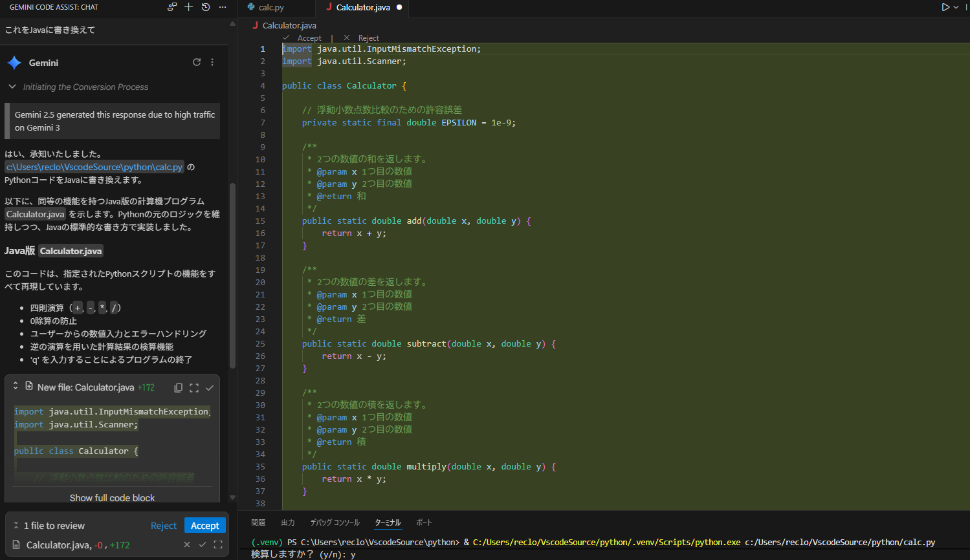Switch to the calc.py editor tab
Screen dimensions: 970x560
point(270,8)
